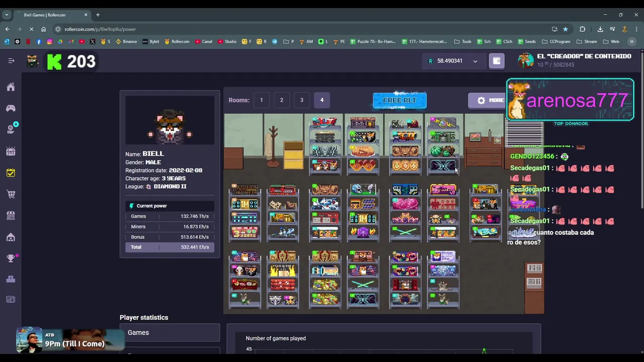This screenshot has height=362, width=644.
Task: Open a new browser tab
Action: [98, 15]
